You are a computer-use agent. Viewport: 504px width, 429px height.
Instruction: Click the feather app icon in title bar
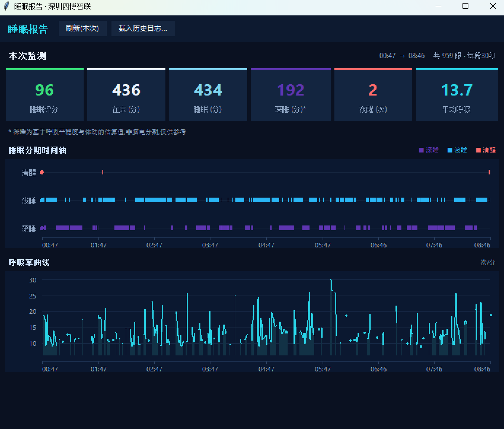(6, 6)
